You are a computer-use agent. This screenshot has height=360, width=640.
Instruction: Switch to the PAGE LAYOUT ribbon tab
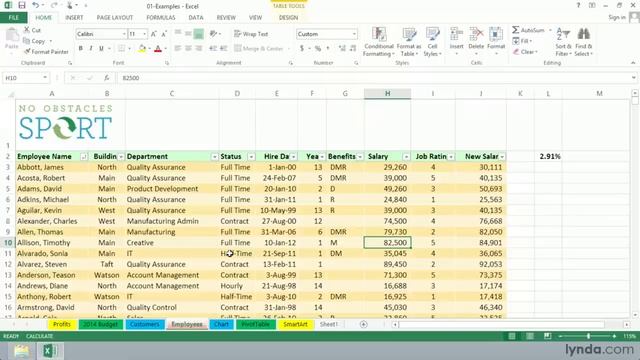coord(115,18)
